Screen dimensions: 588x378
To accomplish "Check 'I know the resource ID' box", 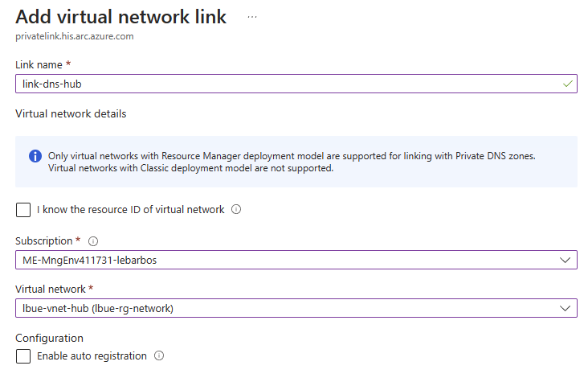I will click(x=23, y=209).
